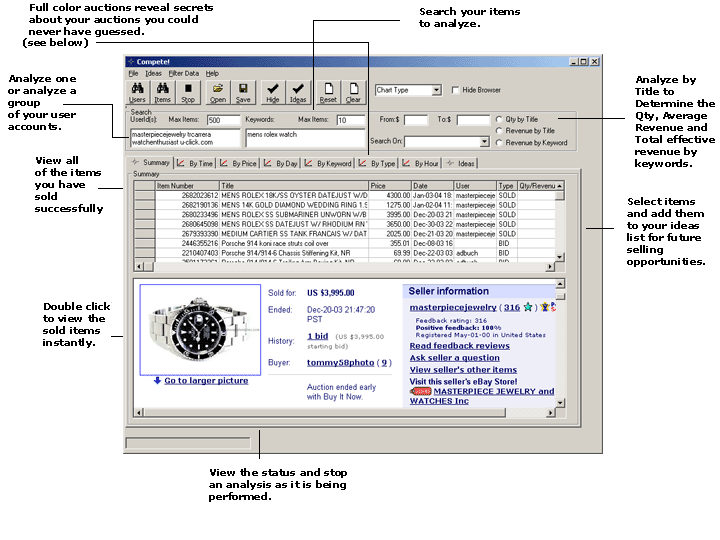Click the Open folder toolbar icon
The height and width of the screenshot is (540, 720).
[218, 92]
